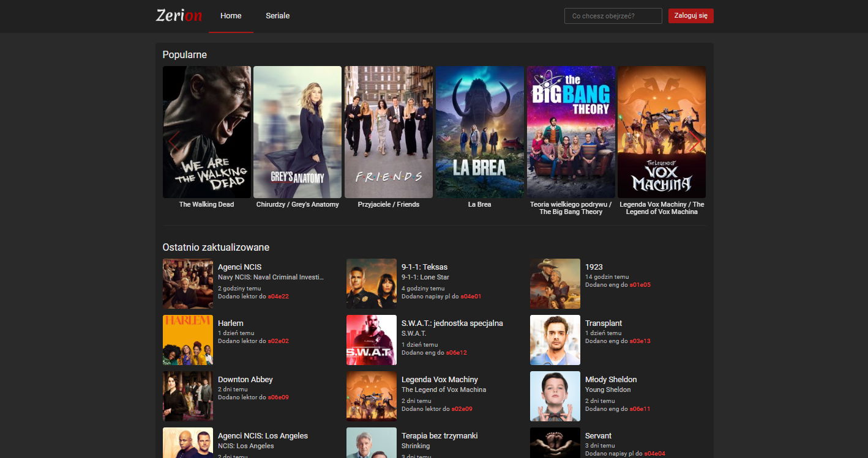This screenshot has width=868, height=458.
Task: Click the 'Servant' title
Action: 598,436
